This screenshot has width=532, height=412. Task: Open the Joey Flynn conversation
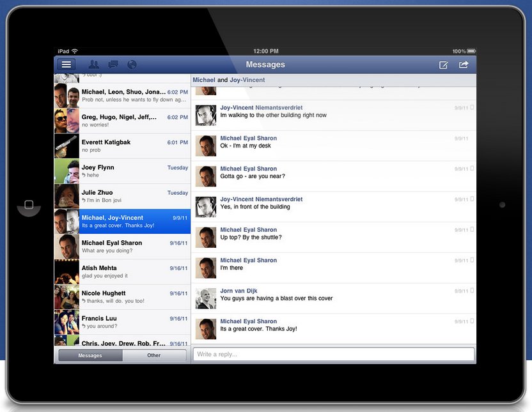tap(123, 171)
